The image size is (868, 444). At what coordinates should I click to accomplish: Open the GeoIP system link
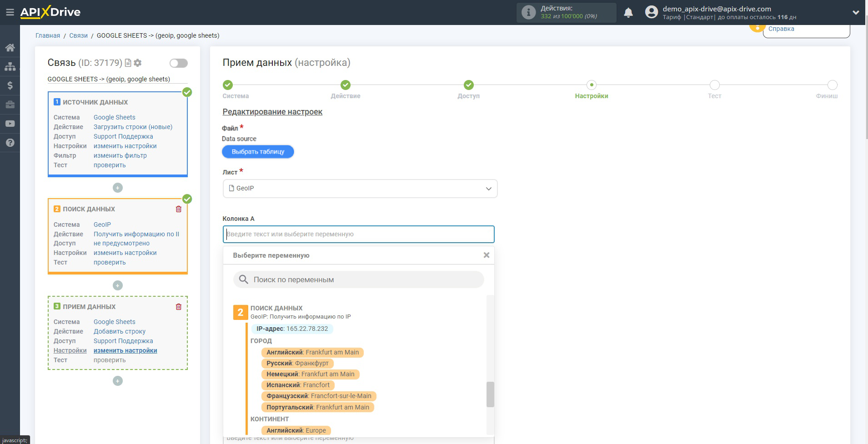[102, 224]
